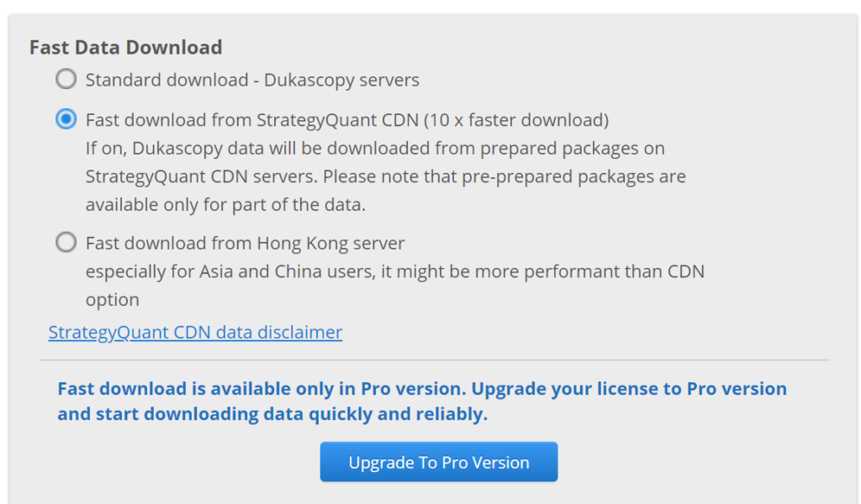Click the 'Dukascopy servers' text in the first option
The image size is (861, 504).
pos(341,81)
